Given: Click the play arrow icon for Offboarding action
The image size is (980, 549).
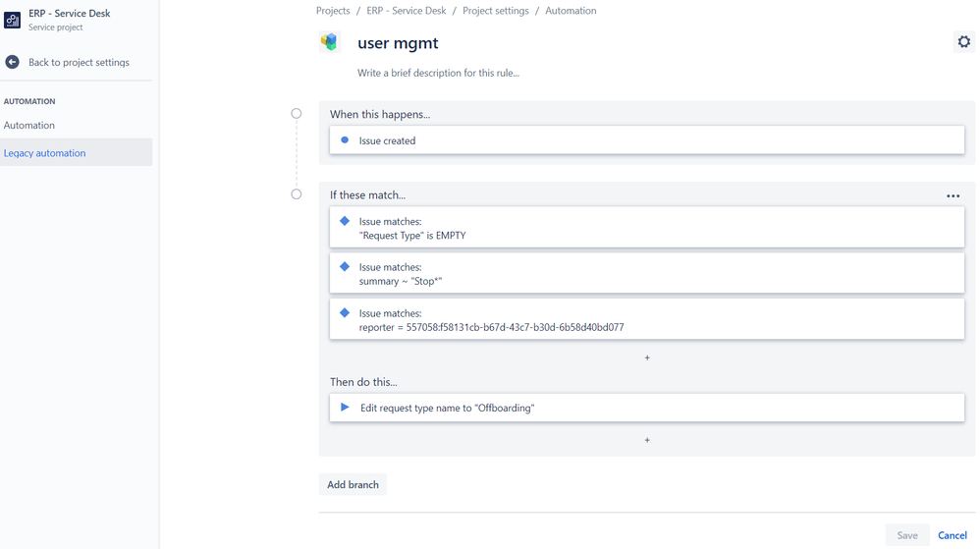Looking at the screenshot, I should (345, 407).
